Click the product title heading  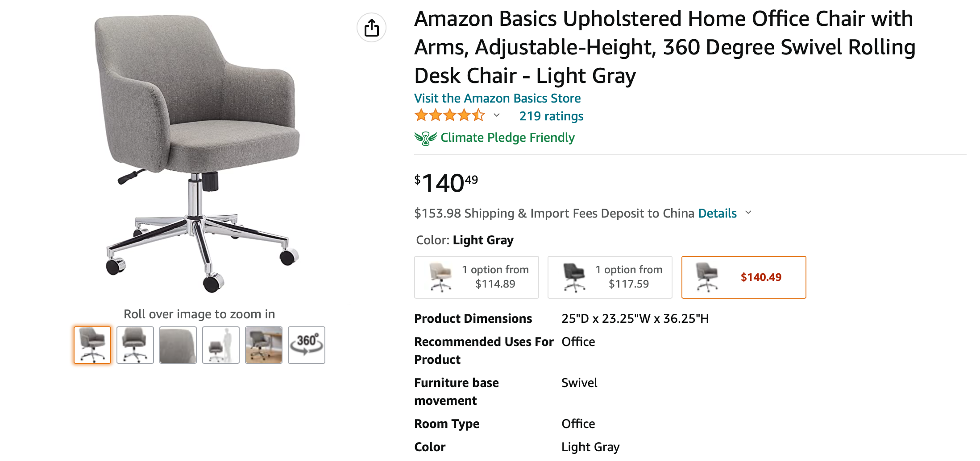(x=665, y=47)
